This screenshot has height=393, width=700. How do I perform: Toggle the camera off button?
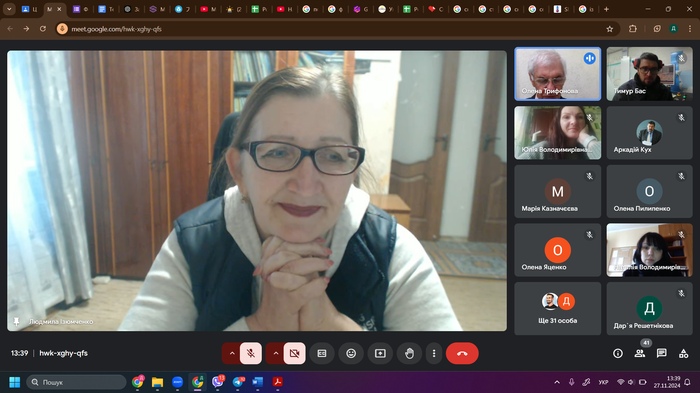(x=294, y=353)
